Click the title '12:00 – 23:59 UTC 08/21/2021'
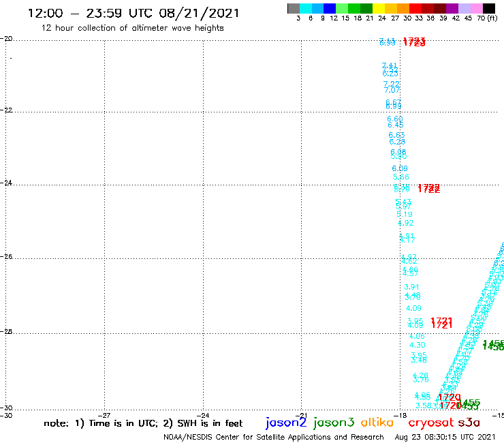Image resolution: width=504 pixels, height=443 pixels. (x=133, y=14)
